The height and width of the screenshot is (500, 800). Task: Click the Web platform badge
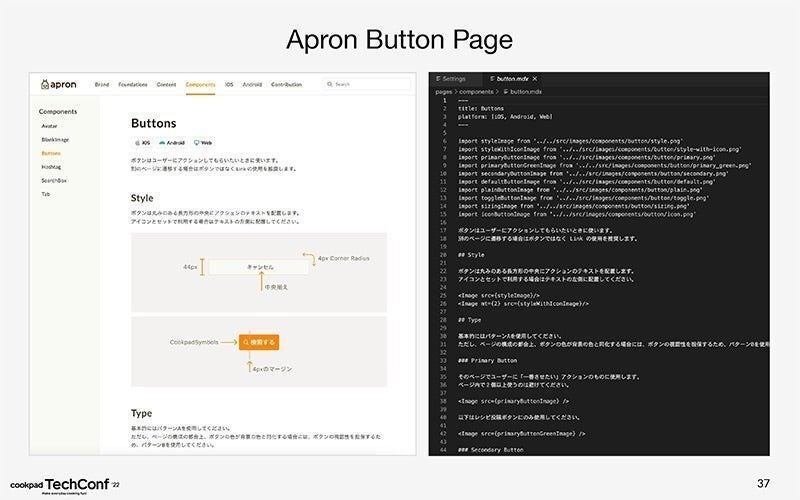(203, 143)
